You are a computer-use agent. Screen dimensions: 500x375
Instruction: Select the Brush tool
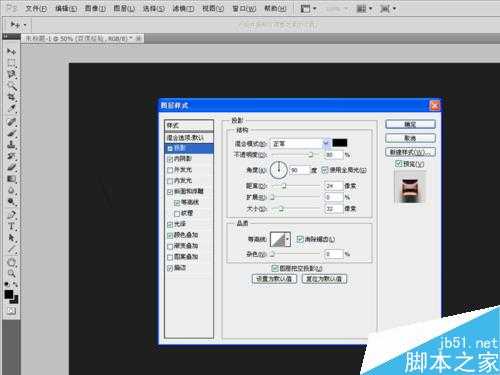point(11,133)
